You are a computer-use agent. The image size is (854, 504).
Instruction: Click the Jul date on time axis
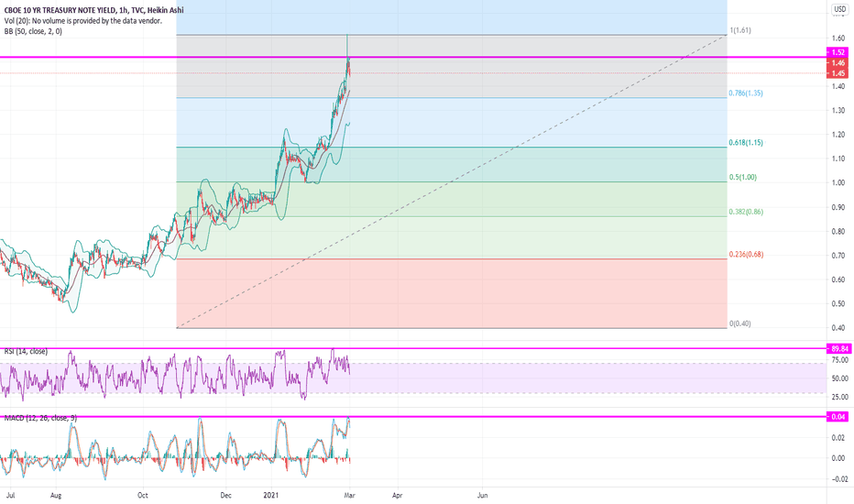[x=10, y=495]
